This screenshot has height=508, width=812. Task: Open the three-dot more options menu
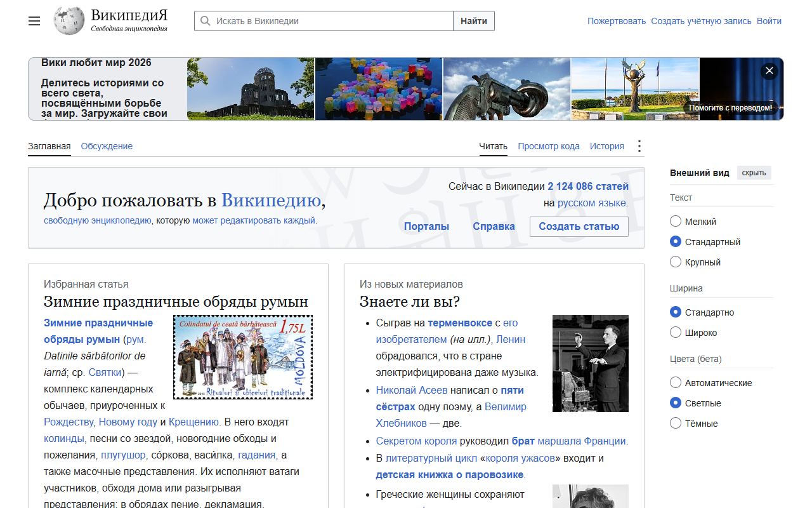coord(639,146)
